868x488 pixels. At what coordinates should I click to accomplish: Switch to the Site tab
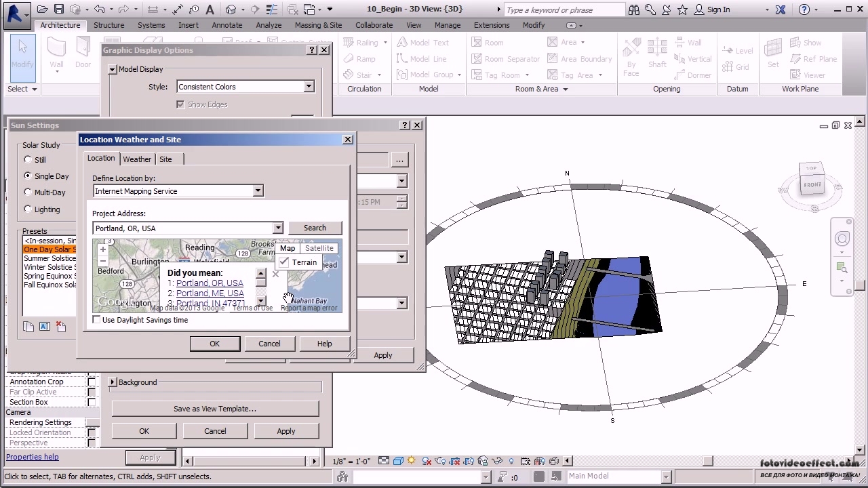[165, 159]
